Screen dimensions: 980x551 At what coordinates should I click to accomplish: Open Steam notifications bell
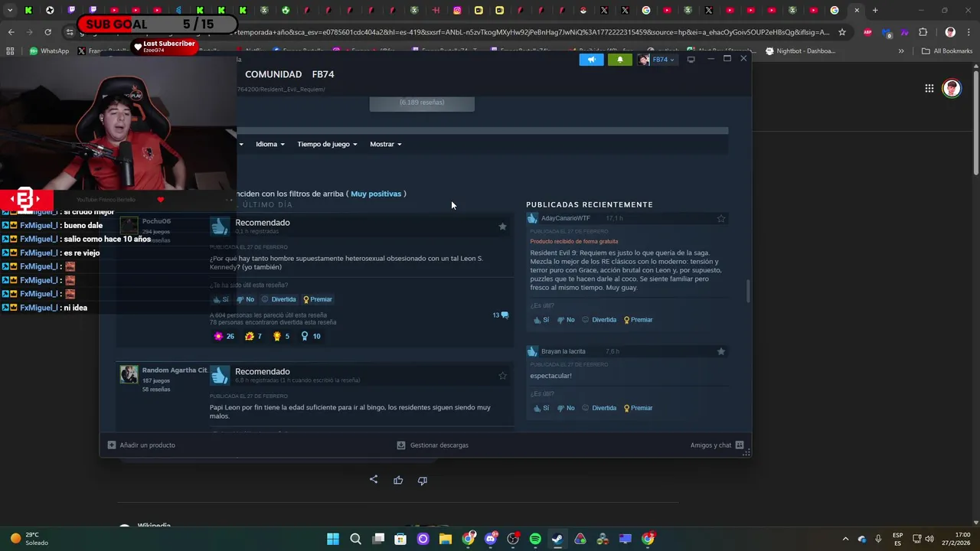619,59
